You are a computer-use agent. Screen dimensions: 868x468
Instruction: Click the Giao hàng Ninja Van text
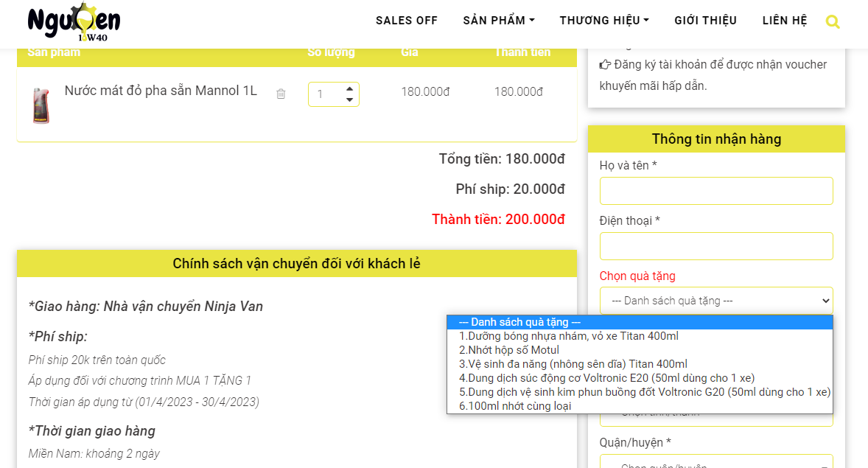(x=146, y=307)
